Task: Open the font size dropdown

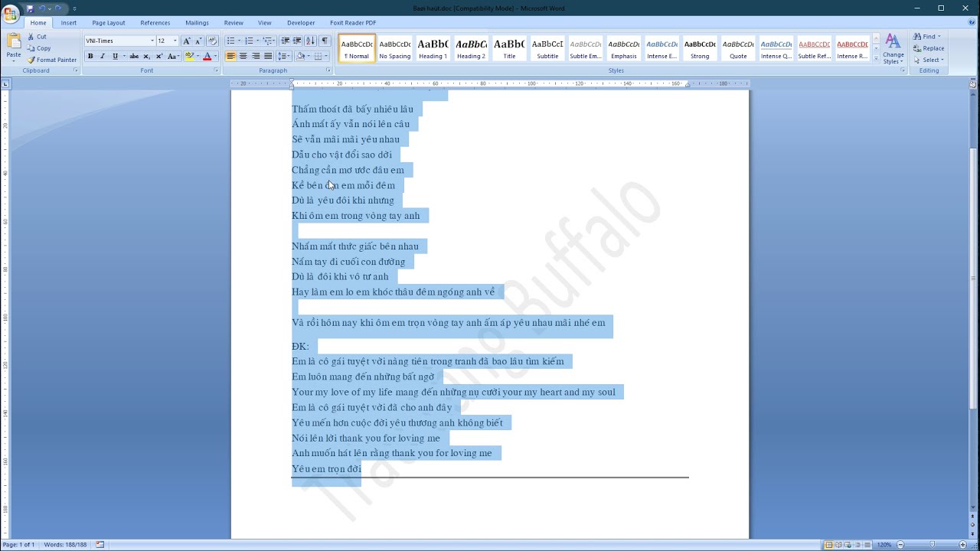Action: tap(175, 41)
